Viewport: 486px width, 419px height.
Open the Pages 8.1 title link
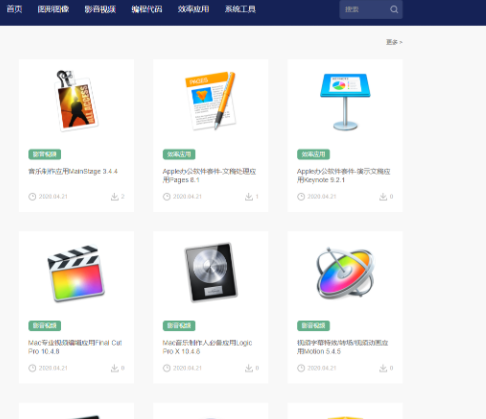[209, 176]
